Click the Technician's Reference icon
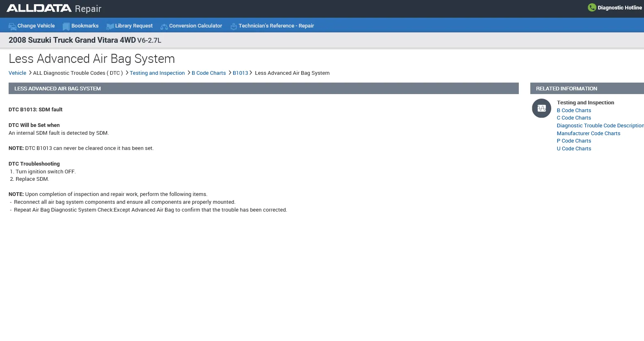The height and width of the screenshot is (341, 644). tap(234, 27)
